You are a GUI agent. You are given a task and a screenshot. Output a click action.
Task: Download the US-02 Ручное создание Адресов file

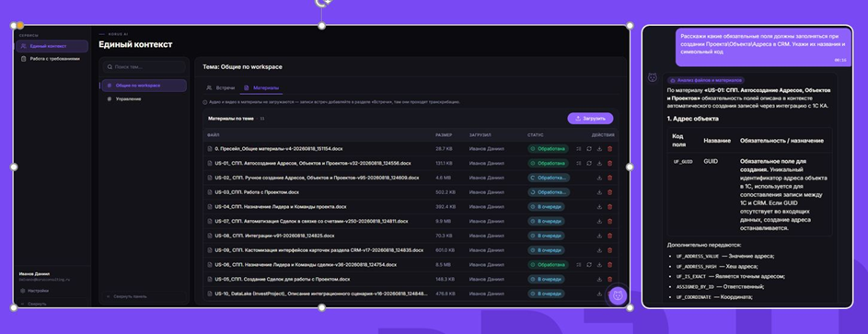pos(599,178)
